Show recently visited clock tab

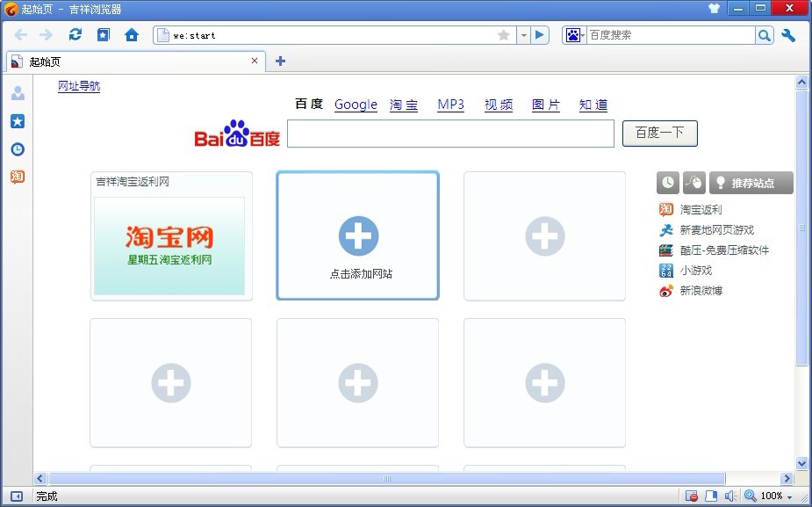(668, 183)
